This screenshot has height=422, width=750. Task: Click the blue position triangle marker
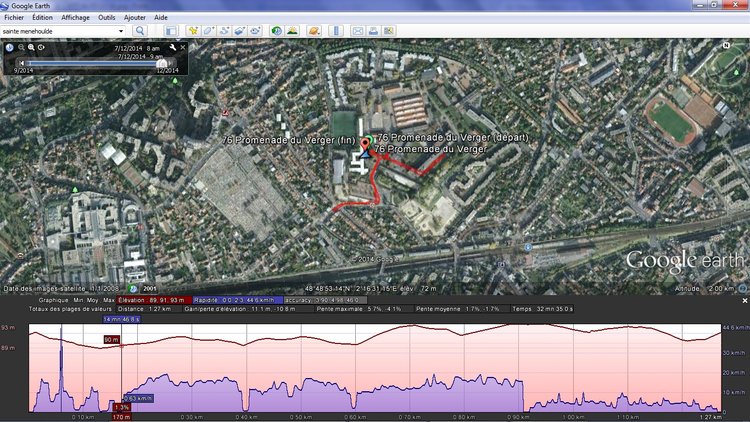(x=365, y=153)
